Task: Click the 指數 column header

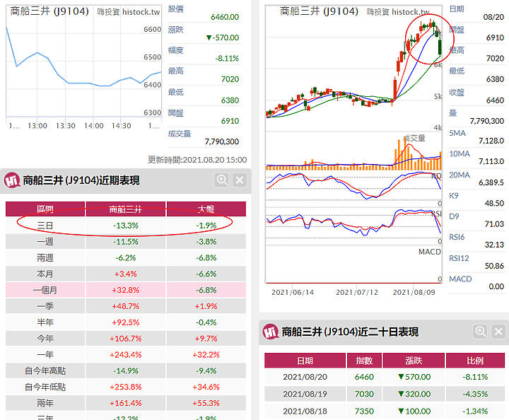Action: [x=364, y=361]
